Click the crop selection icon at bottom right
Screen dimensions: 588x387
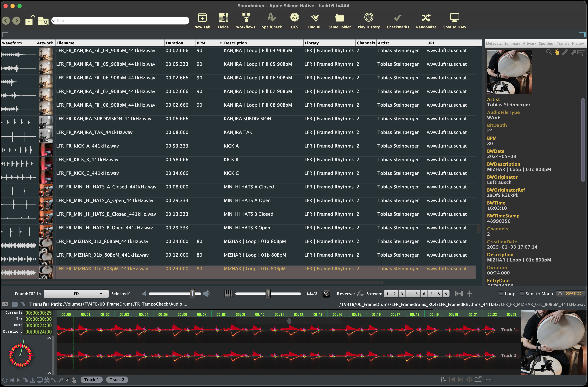pos(478,379)
